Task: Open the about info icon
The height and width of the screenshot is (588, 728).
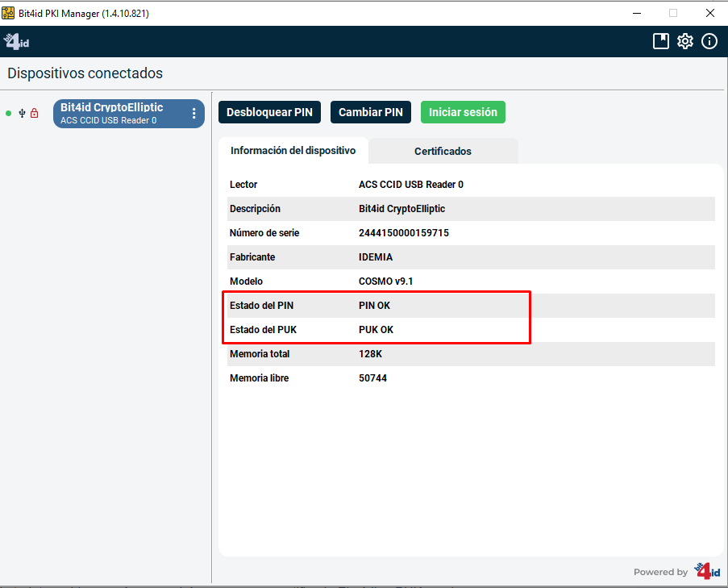Action: [x=709, y=41]
